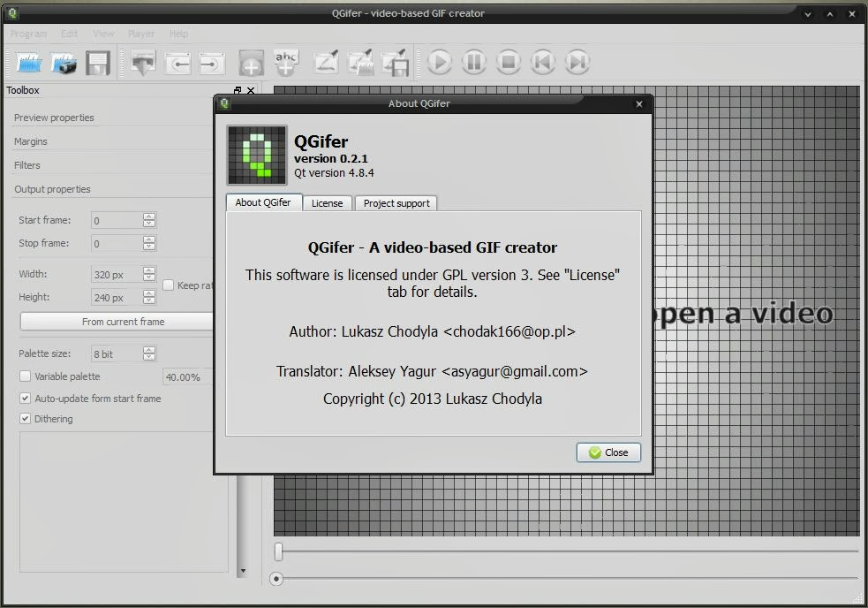This screenshot has height=608, width=868.
Task: Switch to the Project support tab
Action: click(396, 203)
